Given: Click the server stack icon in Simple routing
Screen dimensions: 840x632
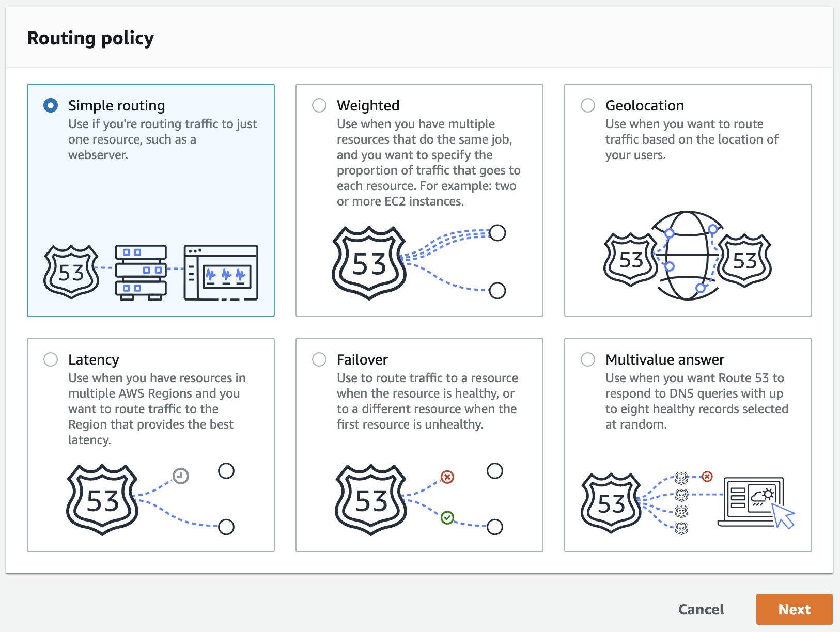Looking at the screenshot, I should tap(141, 272).
